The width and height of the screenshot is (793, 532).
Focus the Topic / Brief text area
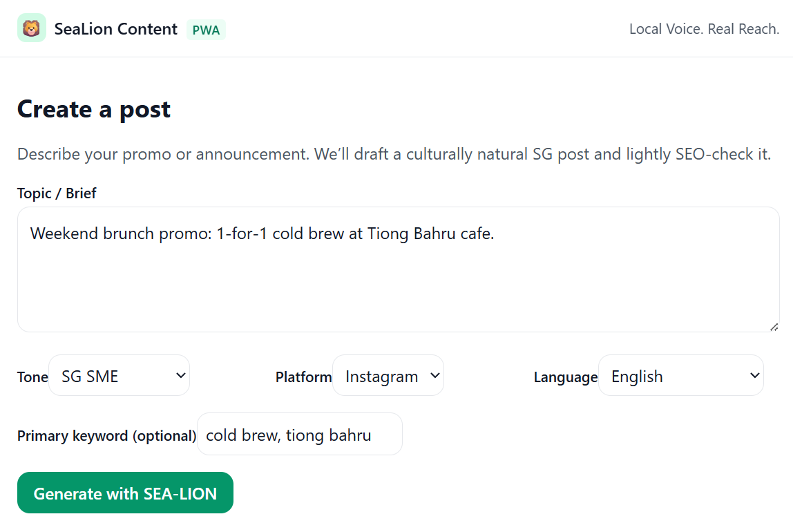[x=398, y=269]
